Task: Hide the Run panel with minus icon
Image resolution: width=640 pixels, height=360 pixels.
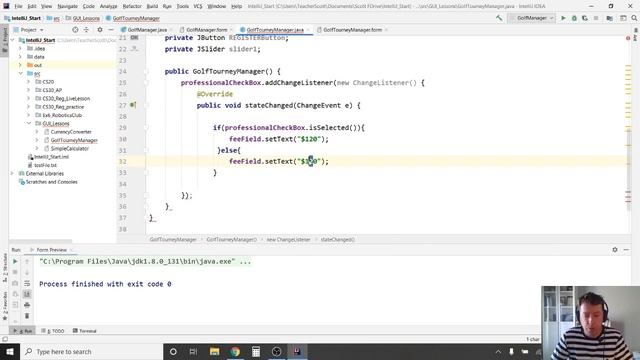Action: (x=626, y=249)
